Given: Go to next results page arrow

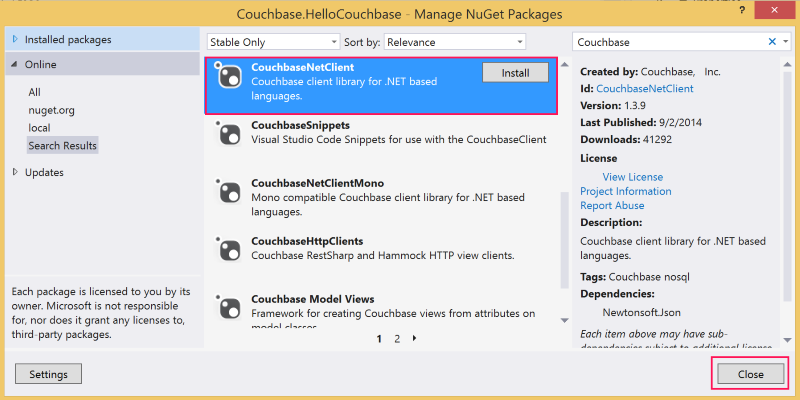Looking at the screenshot, I should [x=415, y=339].
